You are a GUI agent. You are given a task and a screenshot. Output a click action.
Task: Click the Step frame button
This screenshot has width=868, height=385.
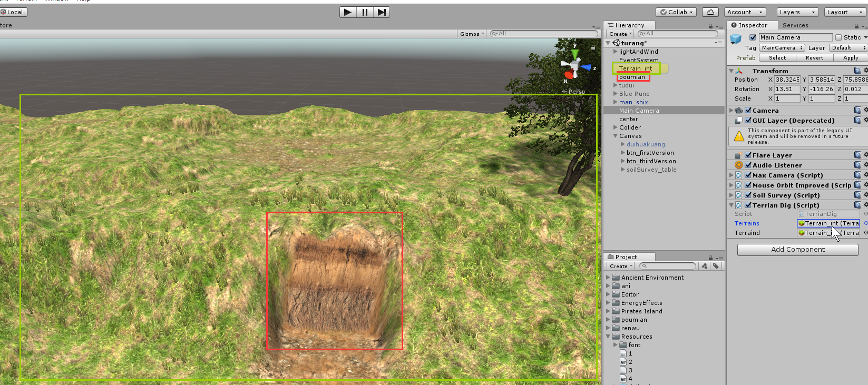pos(382,12)
